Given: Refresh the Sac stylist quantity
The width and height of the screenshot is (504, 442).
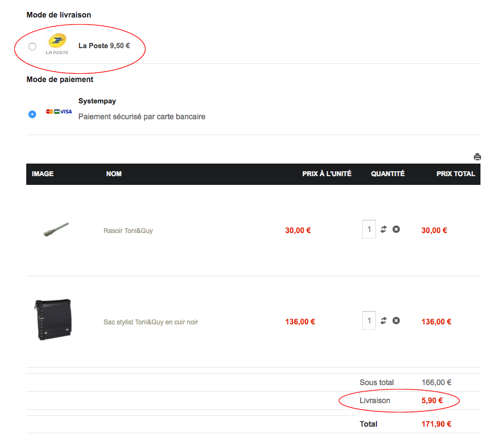Looking at the screenshot, I should [384, 321].
